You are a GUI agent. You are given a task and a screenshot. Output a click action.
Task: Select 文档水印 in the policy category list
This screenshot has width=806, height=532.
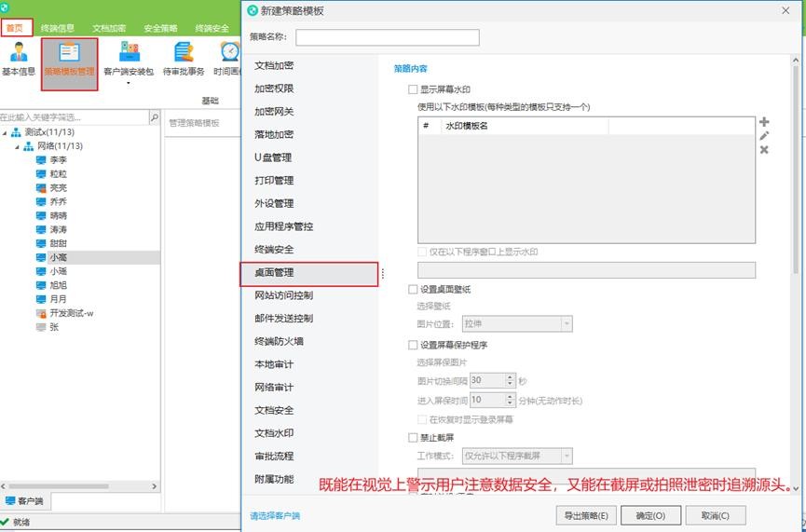[274, 433]
